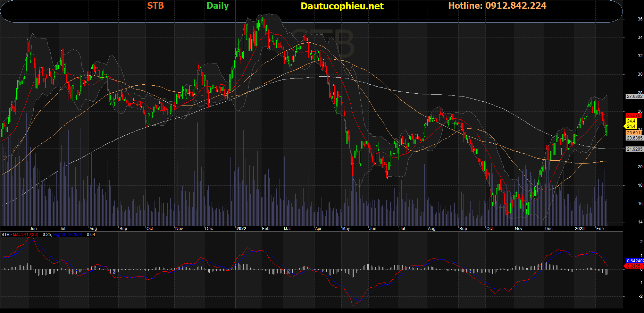Select the green Daily timeframe label
The width and height of the screenshot is (644, 313).
click(x=217, y=6)
